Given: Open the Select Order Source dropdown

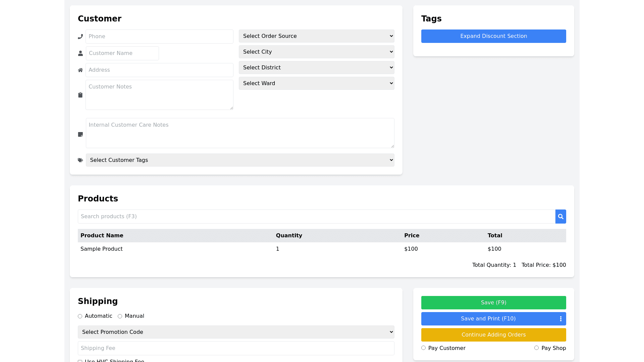Looking at the screenshot, I should [316, 36].
